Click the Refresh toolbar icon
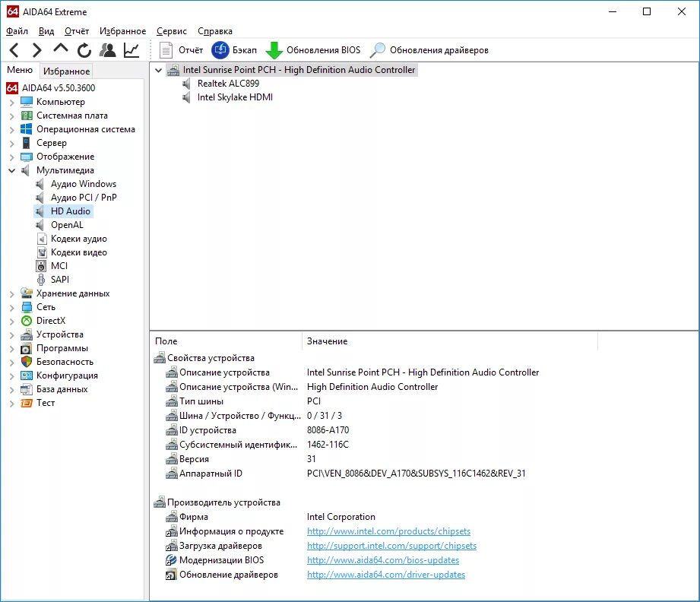The height and width of the screenshot is (602, 700). pos(84,50)
